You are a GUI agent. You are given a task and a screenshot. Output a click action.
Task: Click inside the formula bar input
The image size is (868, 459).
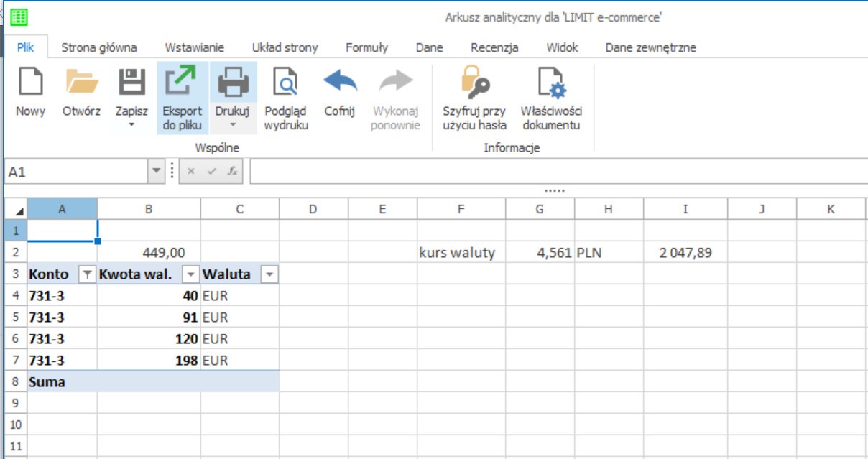[x=558, y=172]
